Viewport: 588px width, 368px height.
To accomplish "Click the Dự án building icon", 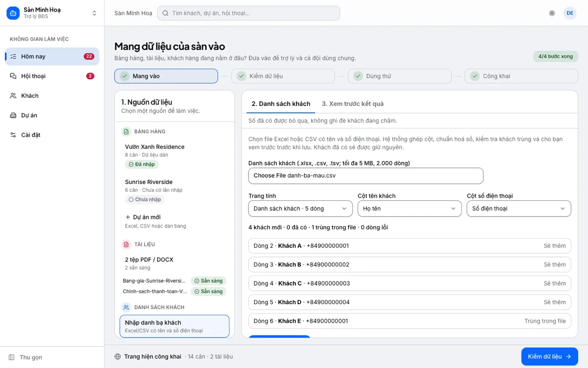I will pos(13,115).
